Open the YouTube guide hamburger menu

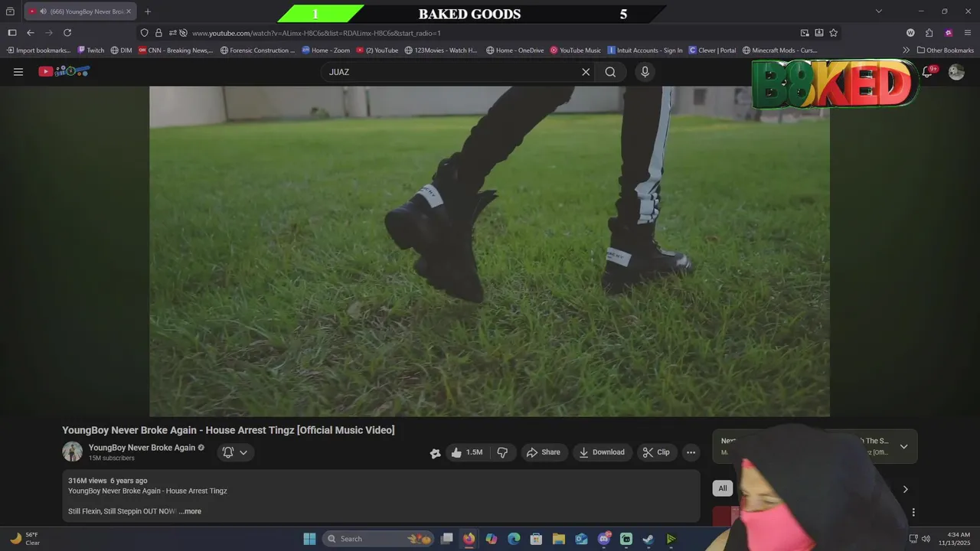pyautogui.click(x=18, y=72)
